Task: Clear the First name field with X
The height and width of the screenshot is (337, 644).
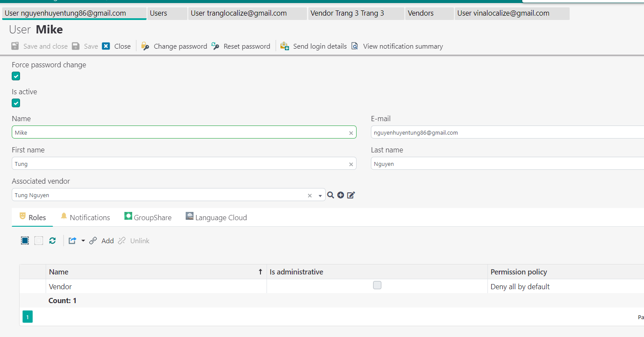Action: (x=351, y=164)
